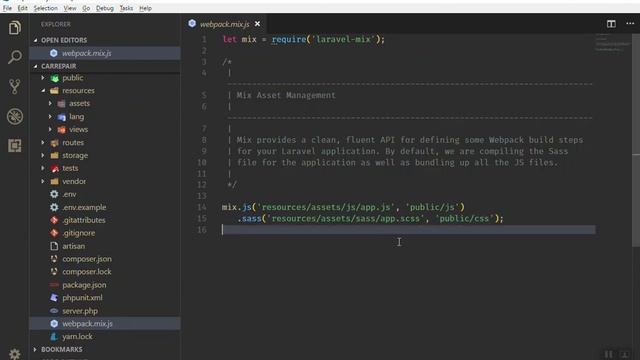Open the Manage gear menu
The width and height of the screenshot is (640, 360).
(15, 353)
